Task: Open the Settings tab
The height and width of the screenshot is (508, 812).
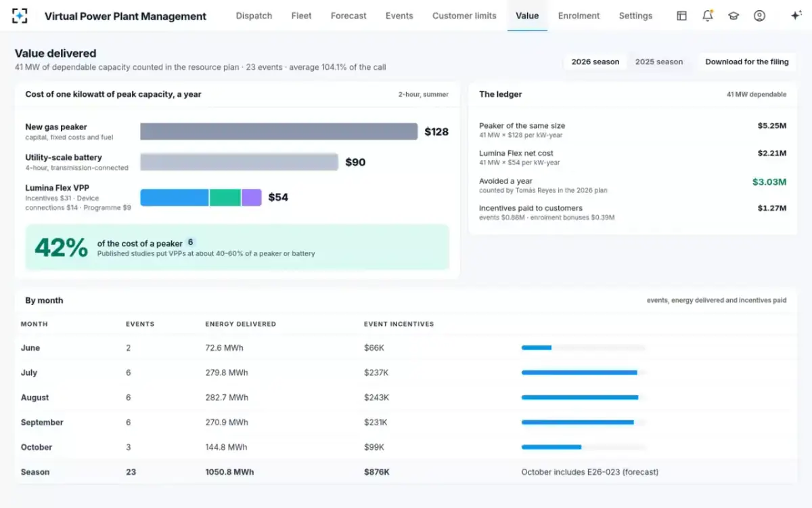Action: [x=635, y=16]
